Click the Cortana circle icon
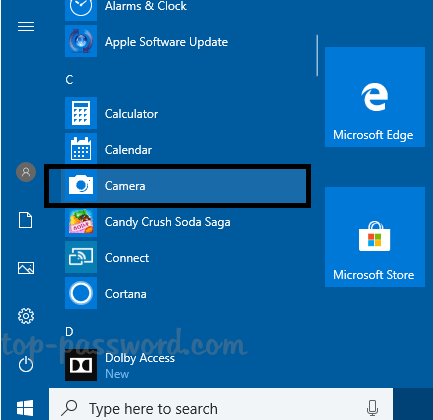 click(81, 293)
